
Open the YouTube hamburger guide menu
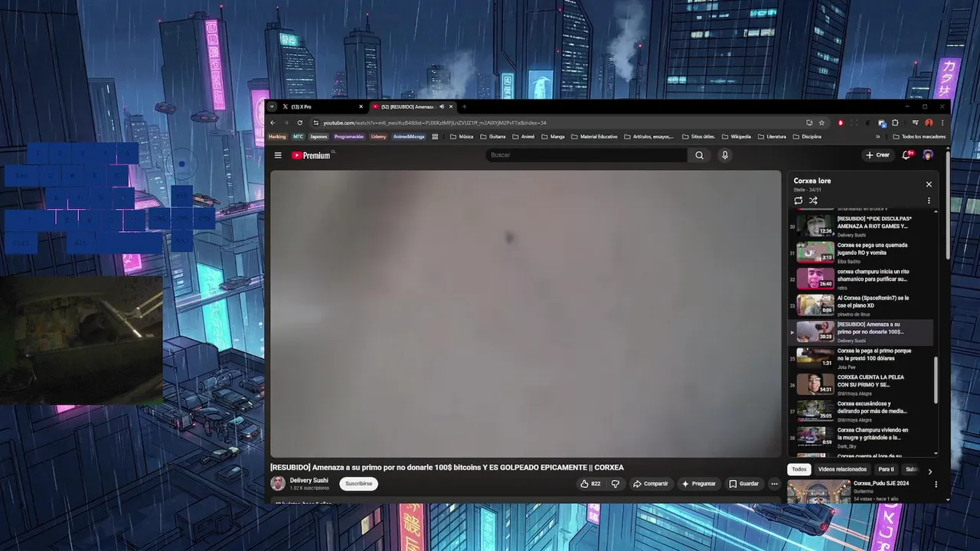pyautogui.click(x=278, y=155)
